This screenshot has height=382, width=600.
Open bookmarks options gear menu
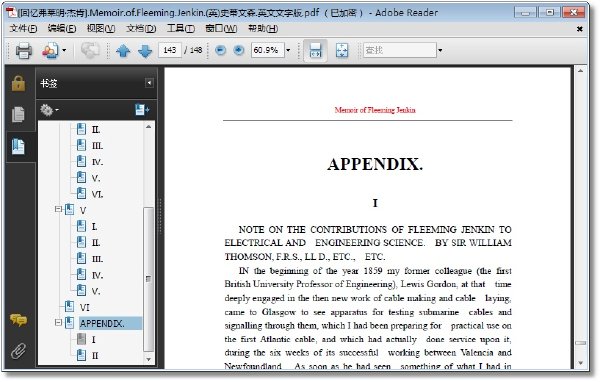tap(49, 110)
